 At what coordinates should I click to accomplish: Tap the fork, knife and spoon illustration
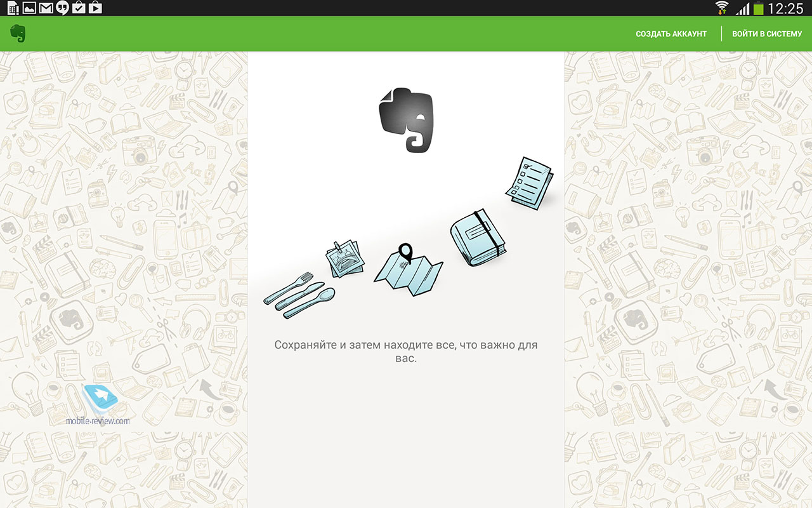[299, 295]
